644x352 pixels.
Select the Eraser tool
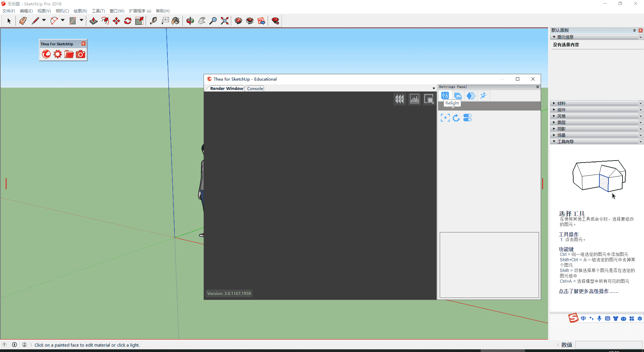(22, 21)
